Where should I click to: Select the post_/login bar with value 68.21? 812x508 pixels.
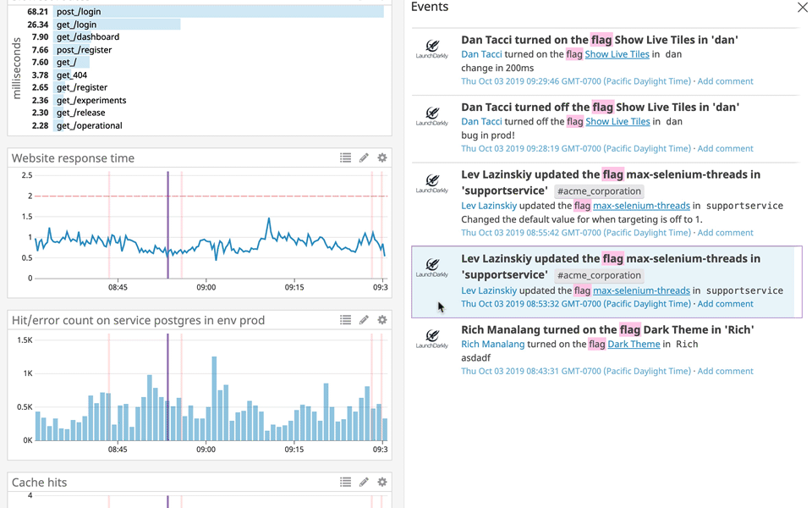(x=218, y=12)
